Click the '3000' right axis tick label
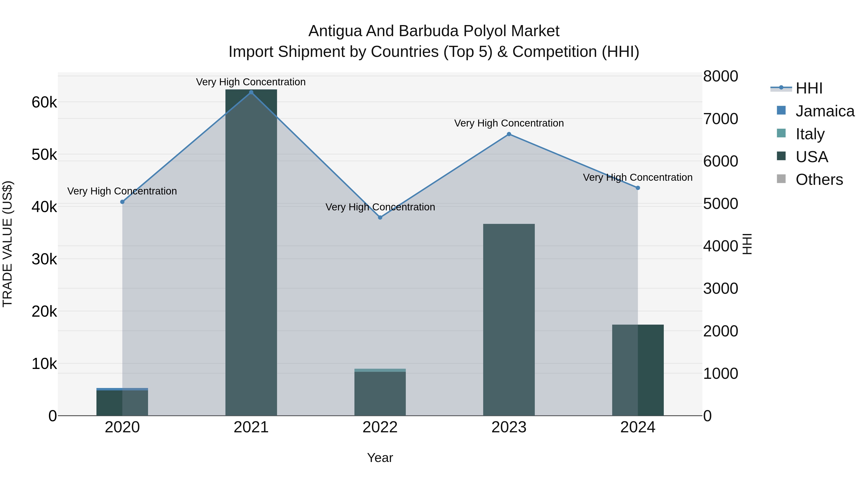This screenshot has height=488, width=868. 721,288
